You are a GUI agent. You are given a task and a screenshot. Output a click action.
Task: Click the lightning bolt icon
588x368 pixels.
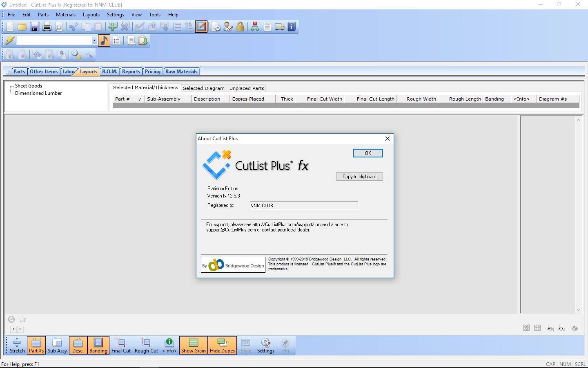pyautogui.click(x=10, y=40)
